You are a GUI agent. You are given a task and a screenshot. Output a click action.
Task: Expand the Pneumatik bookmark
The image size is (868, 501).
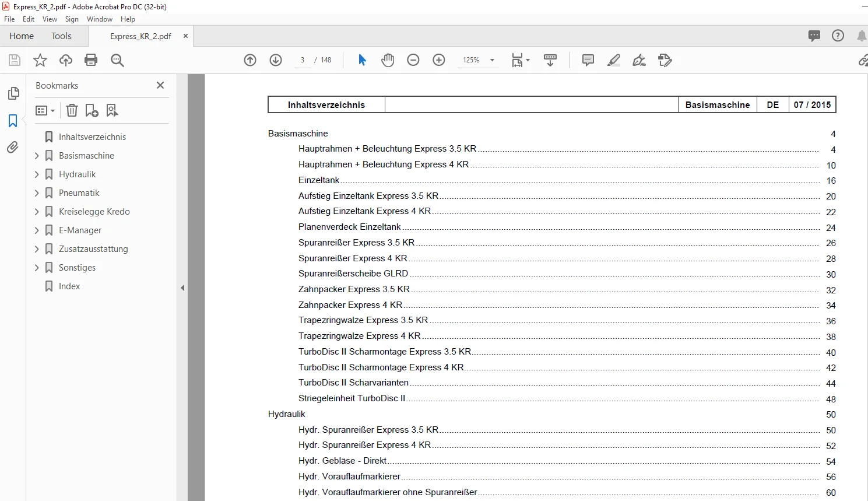pos(37,193)
